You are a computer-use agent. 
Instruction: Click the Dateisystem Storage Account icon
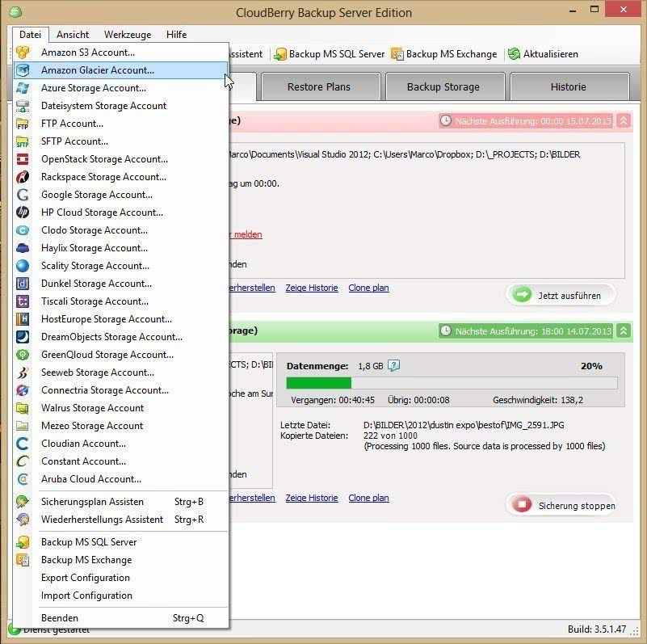click(x=23, y=106)
